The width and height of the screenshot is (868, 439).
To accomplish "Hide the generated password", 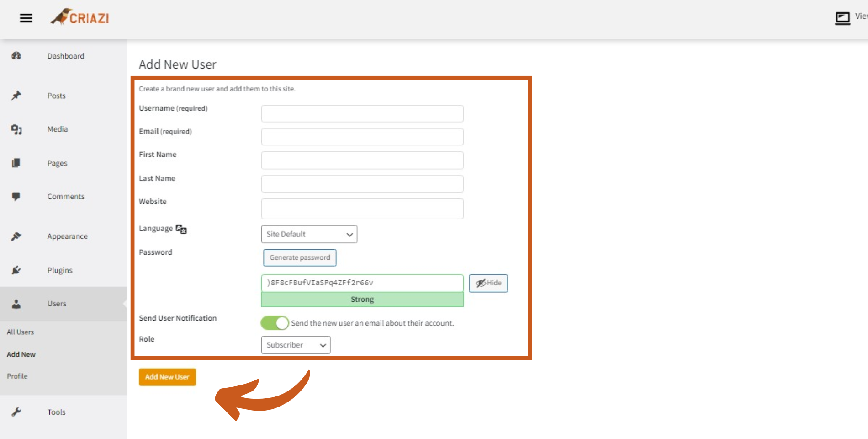I will (488, 283).
